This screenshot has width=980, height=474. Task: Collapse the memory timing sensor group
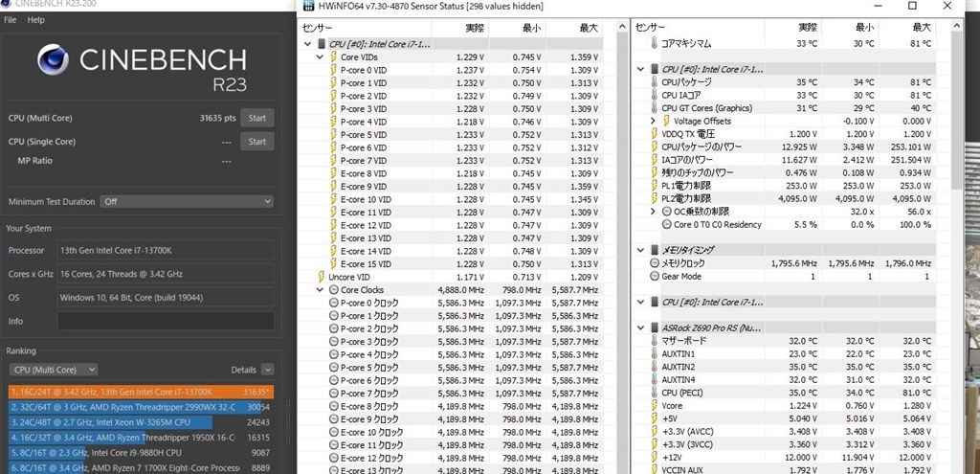point(640,250)
